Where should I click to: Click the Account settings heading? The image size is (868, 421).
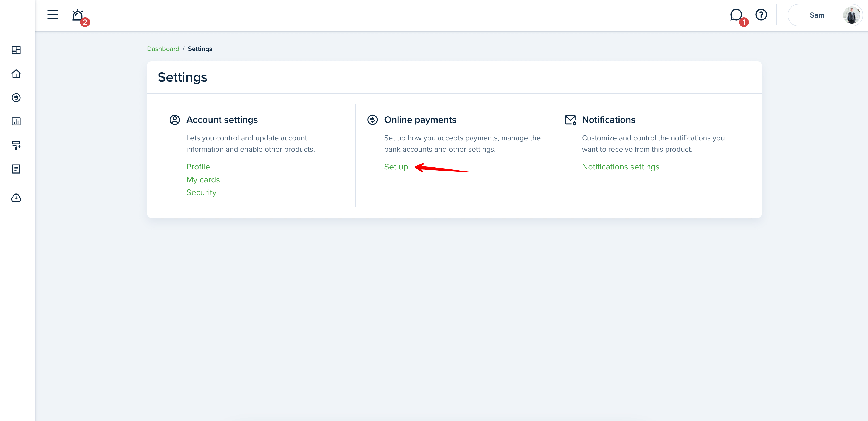tap(222, 120)
